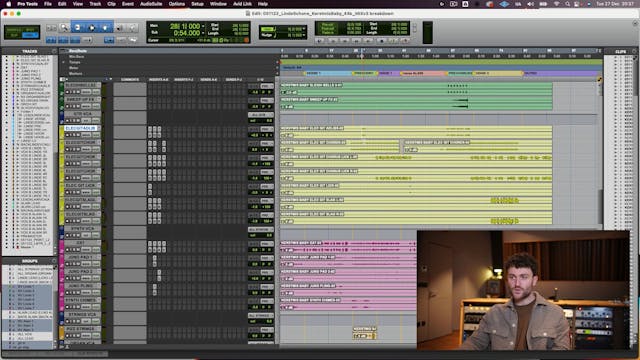Click the edit window view selector icon
Image resolution: width=640 pixels, height=360 pixels.
62,79
